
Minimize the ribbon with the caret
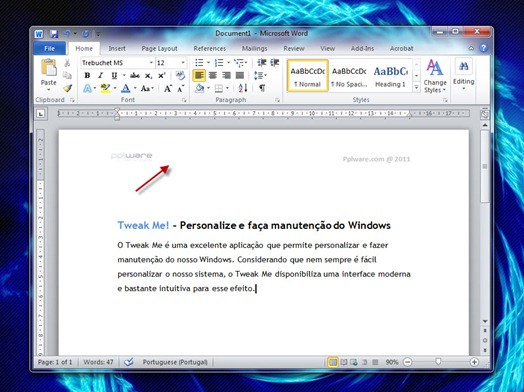click(x=471, y=48)
